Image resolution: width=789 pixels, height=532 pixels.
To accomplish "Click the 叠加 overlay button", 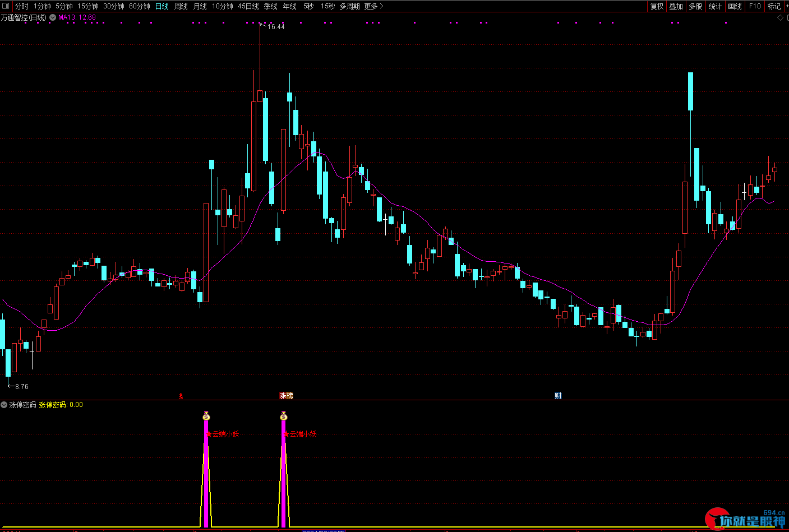I will [x=676, y=6].
